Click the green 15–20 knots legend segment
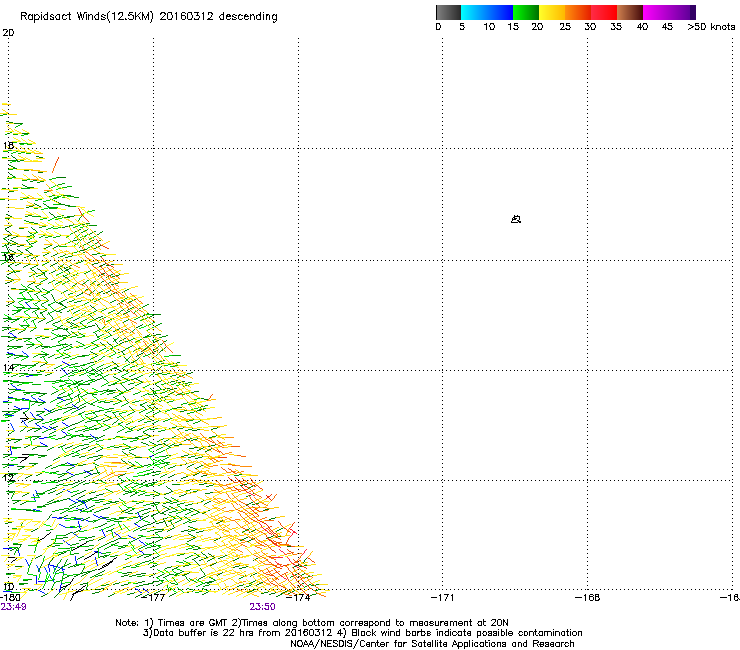Image resolution: width=740 pixels, height=650 pixels. tap(526, 12)
